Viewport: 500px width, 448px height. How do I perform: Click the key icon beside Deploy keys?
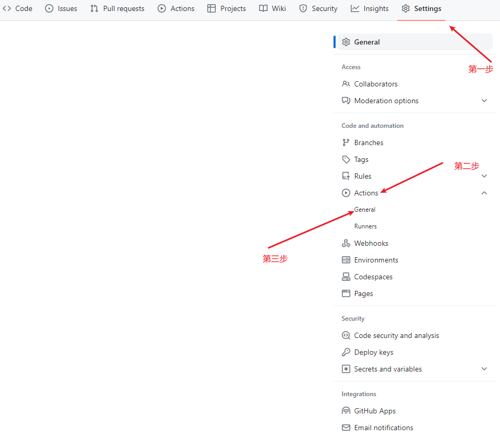(x=346, y=352)
